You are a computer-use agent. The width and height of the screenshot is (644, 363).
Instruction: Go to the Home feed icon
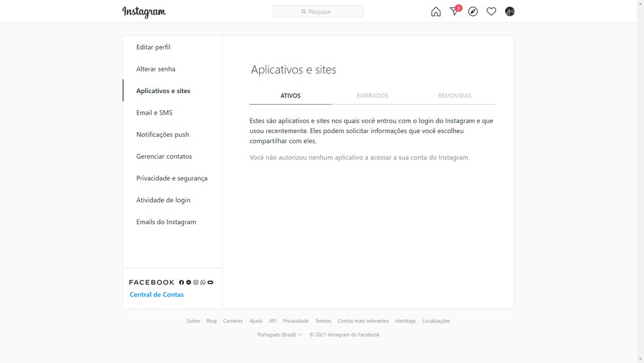tap(436, 12)
